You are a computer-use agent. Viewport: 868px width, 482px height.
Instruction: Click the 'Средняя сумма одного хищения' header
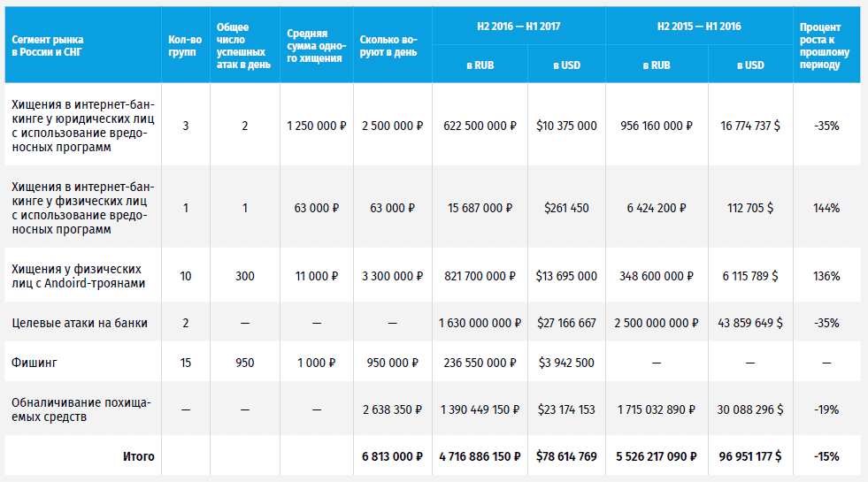coord(316,46)
